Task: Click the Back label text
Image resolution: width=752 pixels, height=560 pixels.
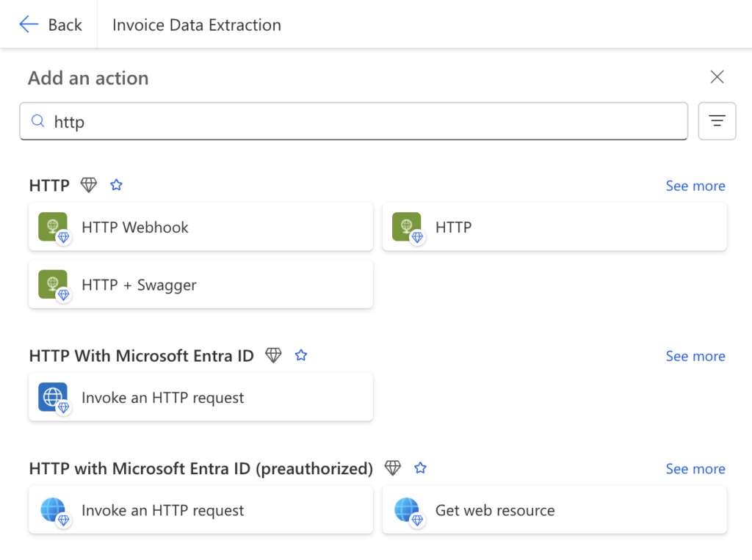Action: point(65,25)
